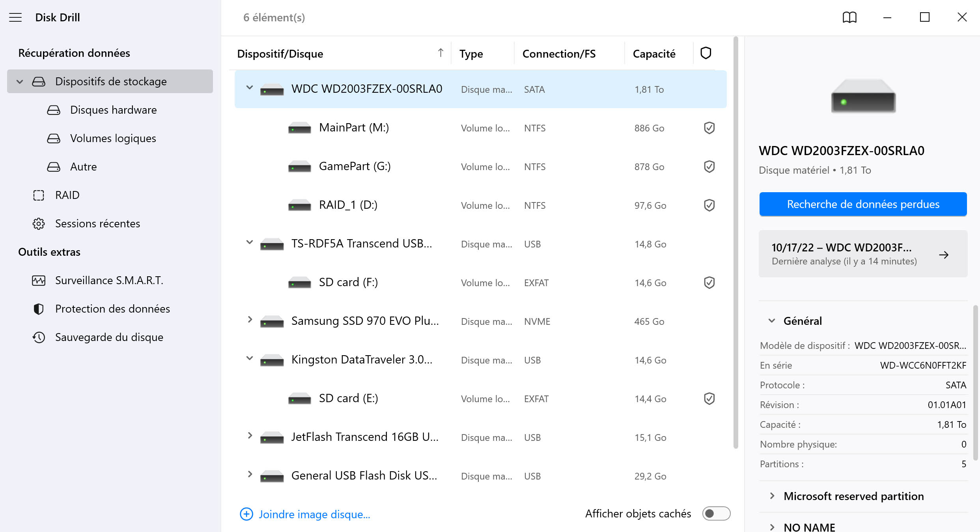Toggle Afficher objets cachés switch
Image resolution: width=980 pixels, height=532 pixels.
click(x=716, y=513)
